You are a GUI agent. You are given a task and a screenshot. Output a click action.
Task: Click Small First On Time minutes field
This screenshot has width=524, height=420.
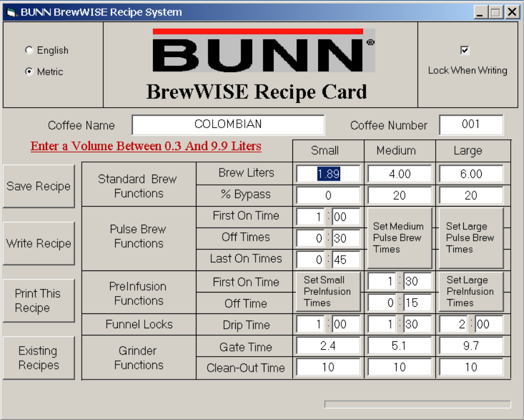click(x=310, y=217)
